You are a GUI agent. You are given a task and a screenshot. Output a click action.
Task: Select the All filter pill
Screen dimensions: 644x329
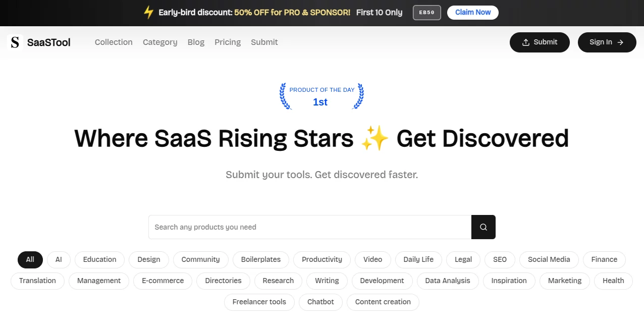(x=30, y=259)
